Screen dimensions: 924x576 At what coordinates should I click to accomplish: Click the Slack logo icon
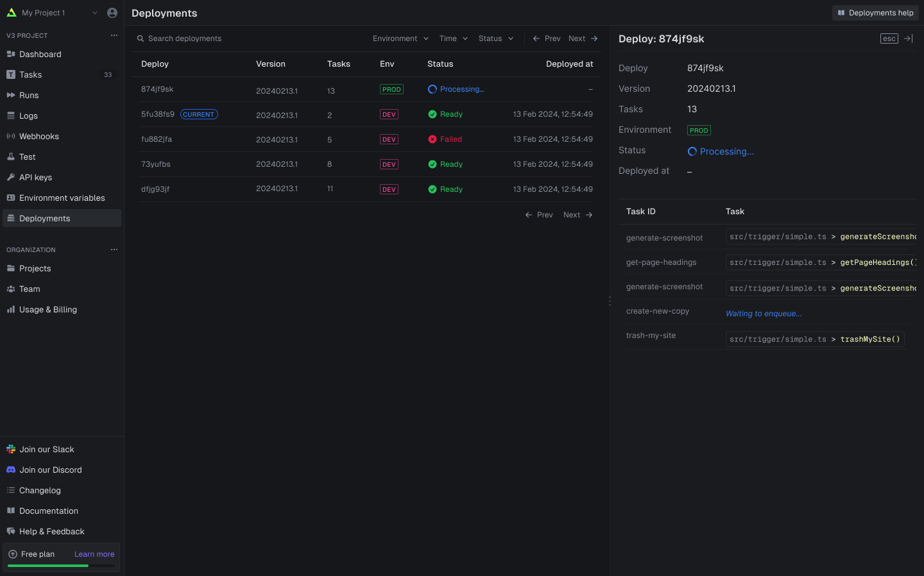click(x=11, y=450)
